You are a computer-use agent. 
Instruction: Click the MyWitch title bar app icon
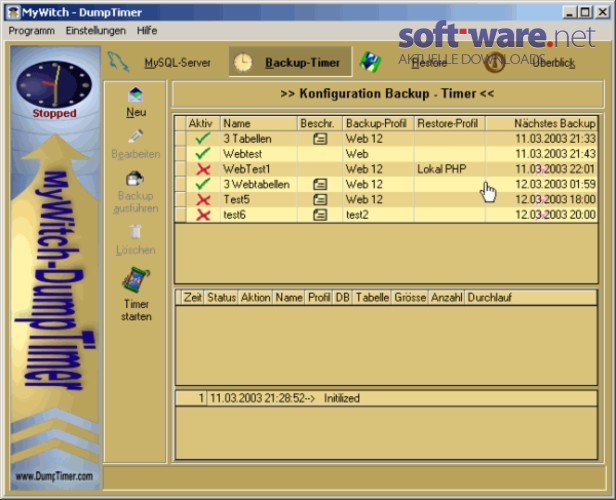tap(13, 12)
